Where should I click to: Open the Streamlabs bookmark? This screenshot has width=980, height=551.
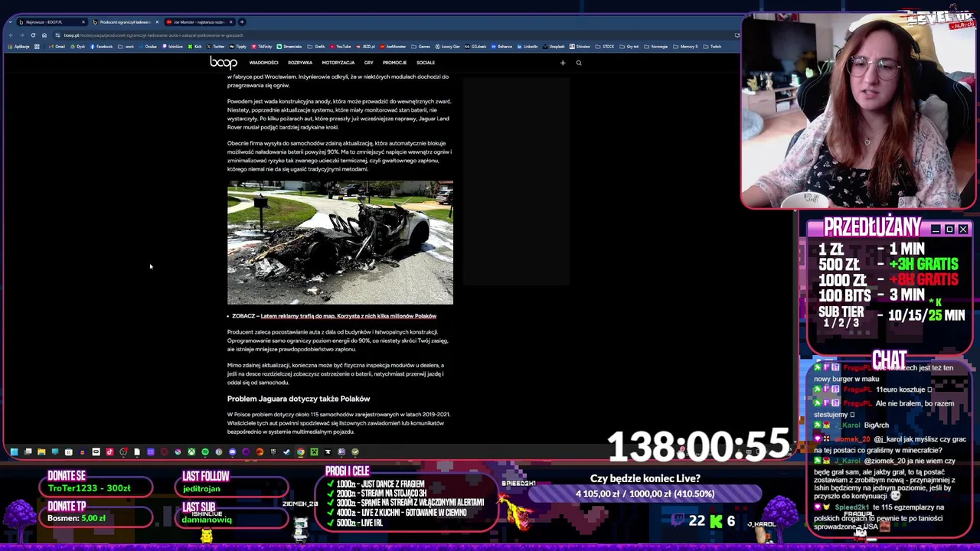289,47
